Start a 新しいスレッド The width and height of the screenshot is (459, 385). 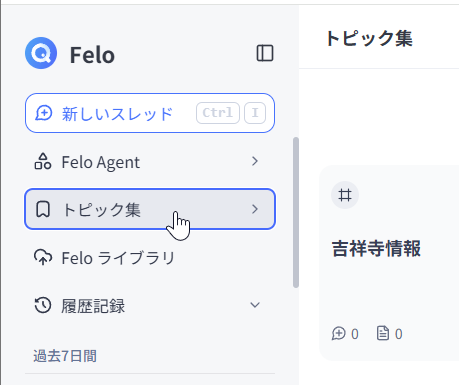tap(150, 113)
